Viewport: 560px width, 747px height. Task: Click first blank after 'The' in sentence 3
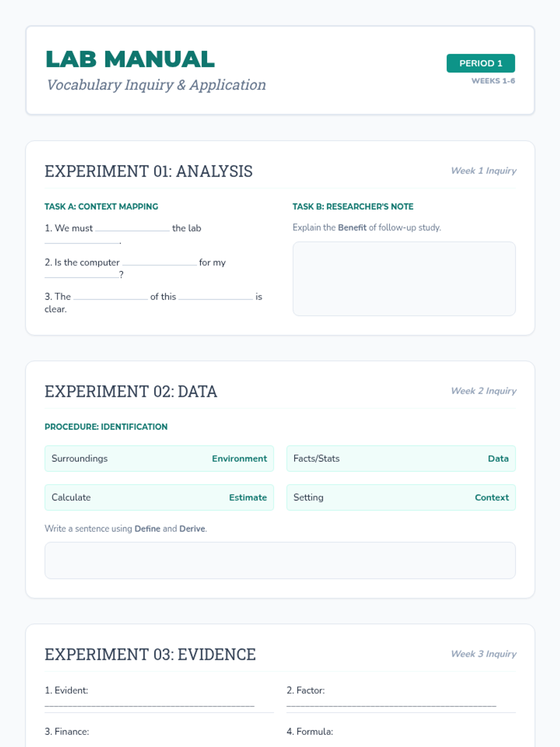(111, 296)
